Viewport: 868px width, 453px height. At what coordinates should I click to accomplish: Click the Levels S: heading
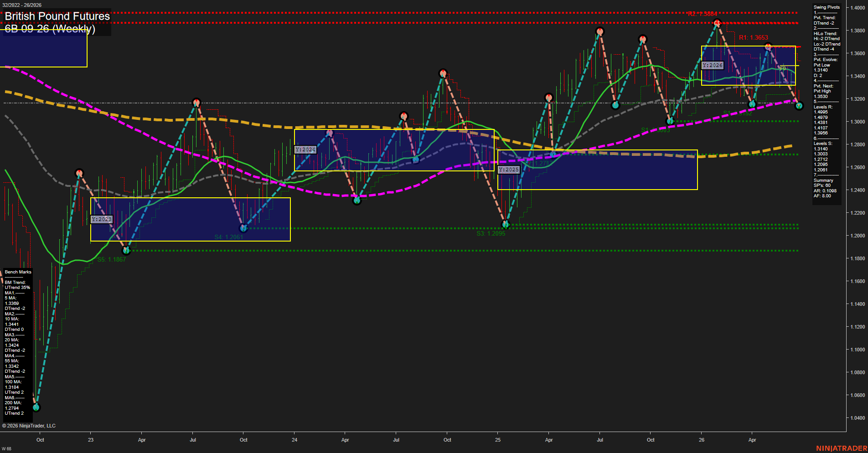(823, 144)
